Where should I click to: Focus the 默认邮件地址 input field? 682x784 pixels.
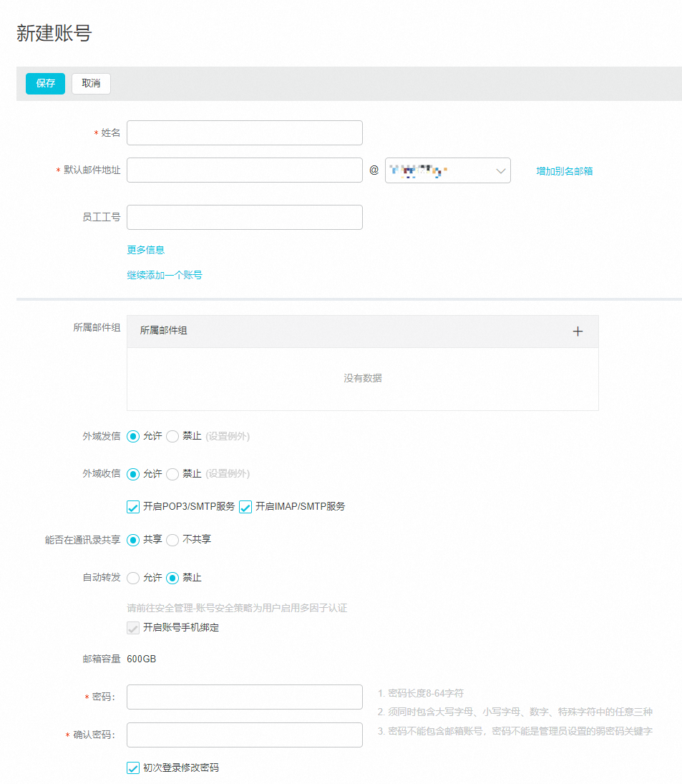244,170
